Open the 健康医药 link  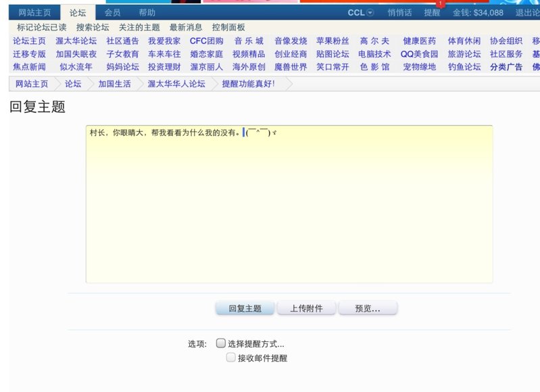coord(420,41)
